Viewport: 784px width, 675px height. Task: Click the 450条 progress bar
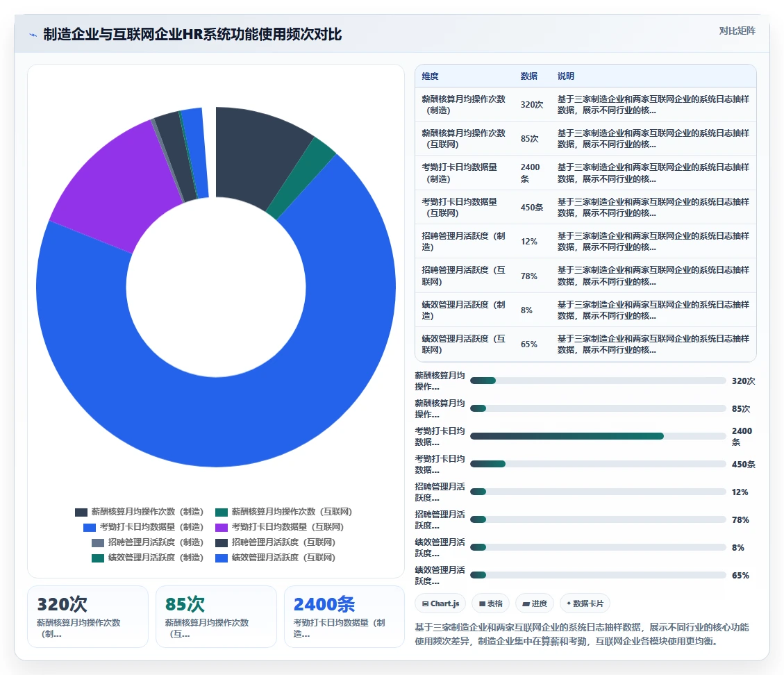tap(598, 464)
